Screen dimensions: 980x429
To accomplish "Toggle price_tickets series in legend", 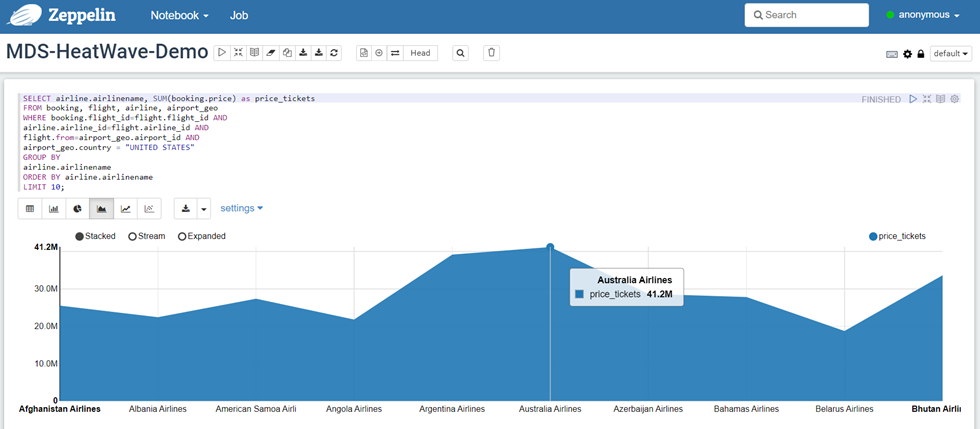I will point(898,236).
